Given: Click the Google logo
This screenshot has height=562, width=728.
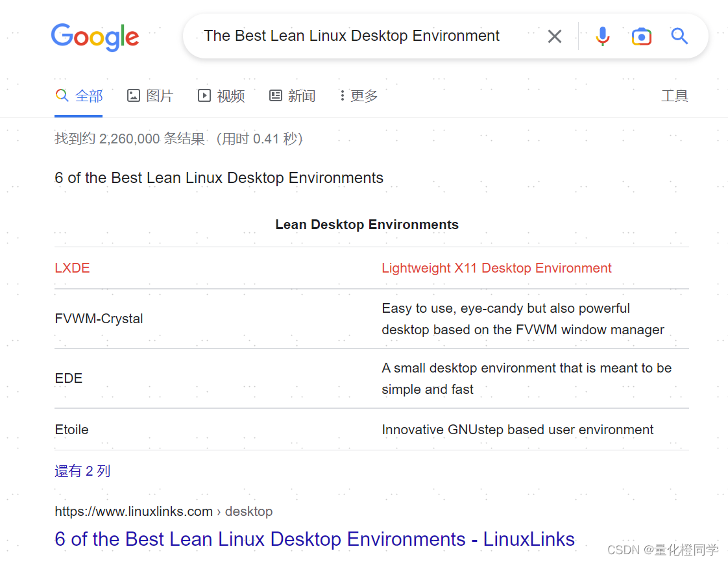Looking at the screenshot, I should point(95,37).
